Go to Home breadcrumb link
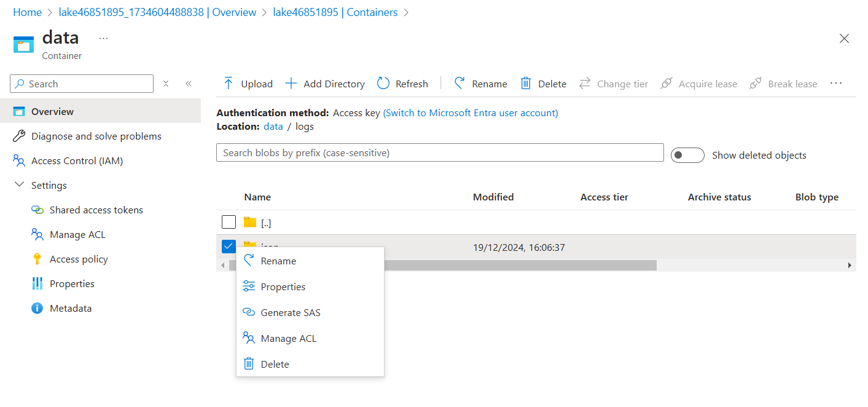 click(27, 12)
